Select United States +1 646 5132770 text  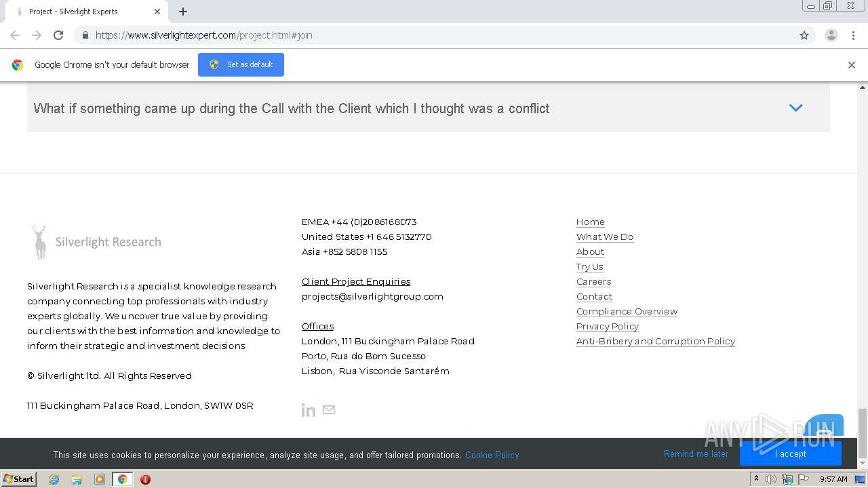click(367, 237)
